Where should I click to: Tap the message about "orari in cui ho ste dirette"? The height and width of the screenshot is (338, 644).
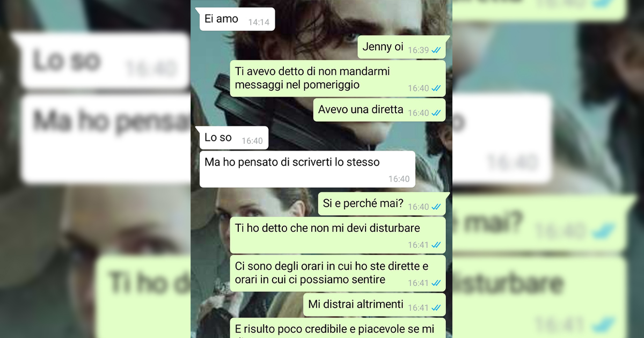point(338,273)
